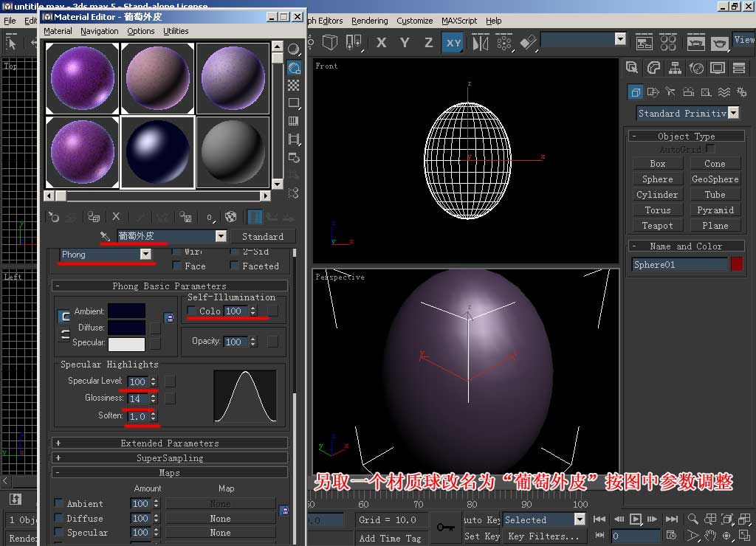Pick material from object eyedropper
Screen dimensions: 756x546
point(105,236)
